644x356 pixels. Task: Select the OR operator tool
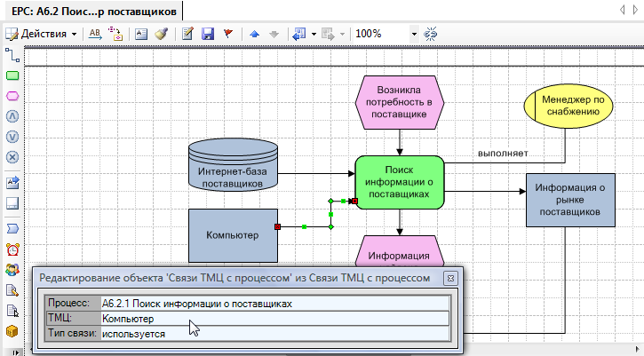coord(12,137)
